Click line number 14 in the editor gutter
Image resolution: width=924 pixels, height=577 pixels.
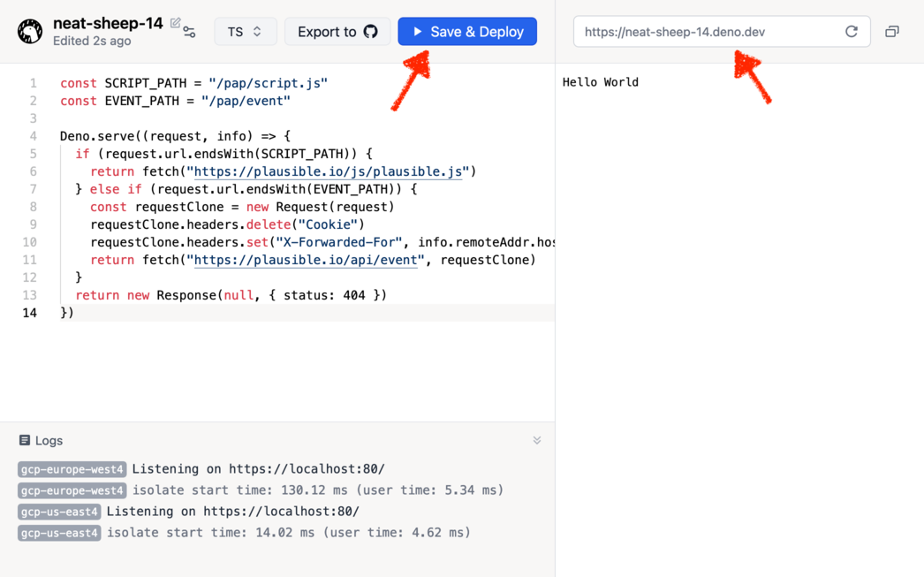(x=30, y=313)
